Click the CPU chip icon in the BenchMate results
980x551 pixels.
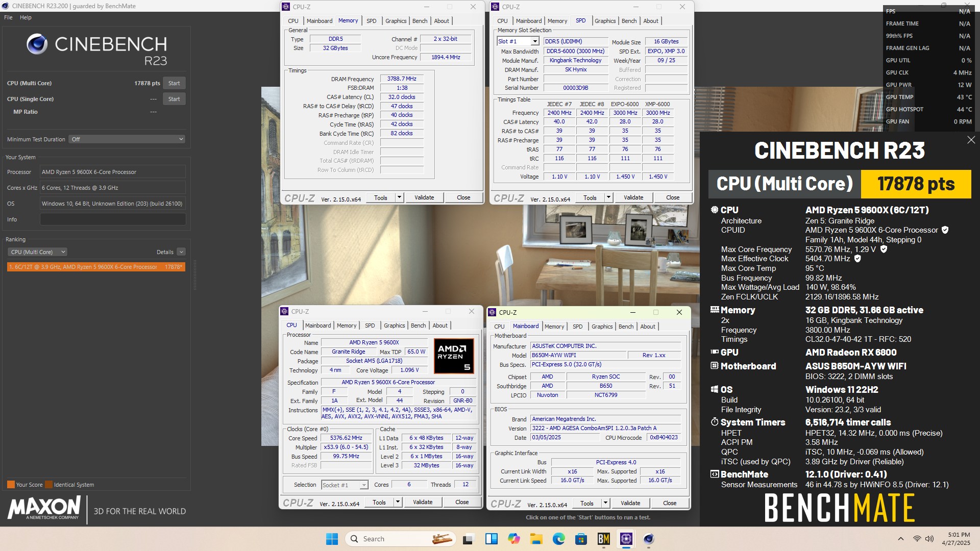(x=715, y=210)
